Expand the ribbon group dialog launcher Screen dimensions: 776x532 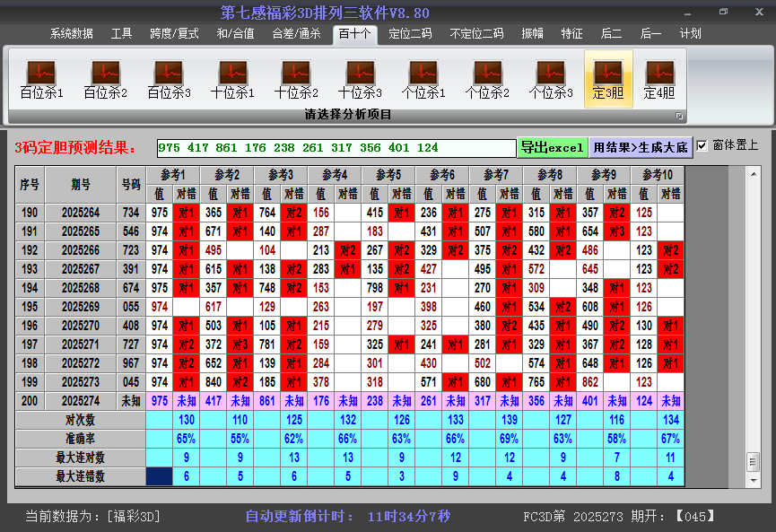click(x=679, y=116)
